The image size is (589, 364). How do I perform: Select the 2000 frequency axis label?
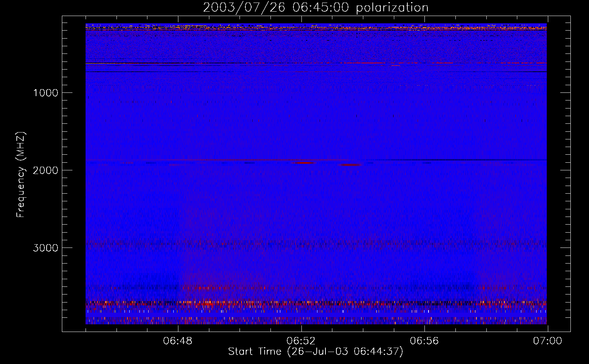point(46,170)
